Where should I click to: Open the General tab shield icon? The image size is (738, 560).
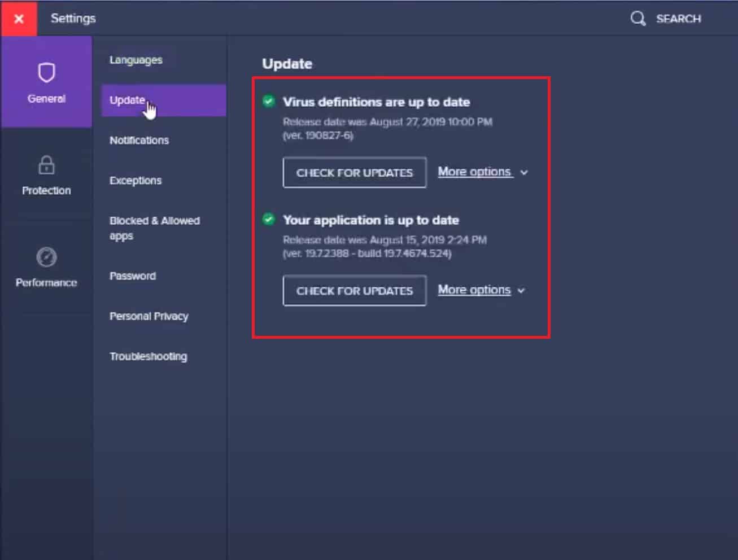coord(46,73)
